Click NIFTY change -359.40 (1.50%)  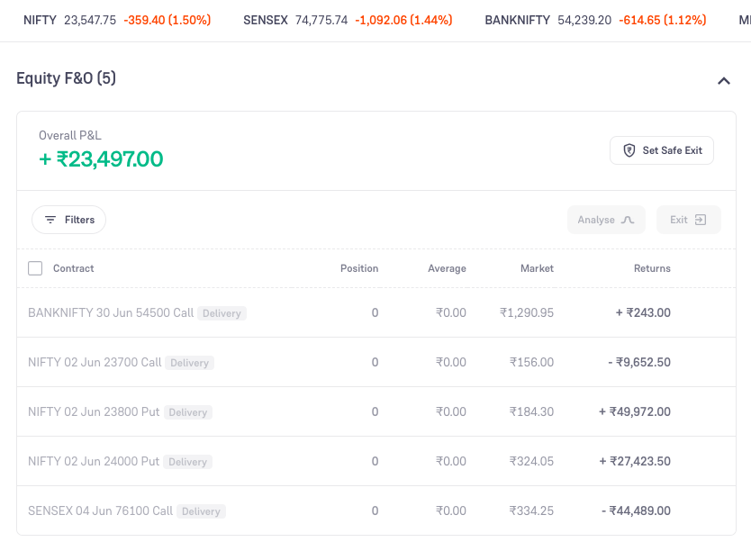(x=167, y=20)
